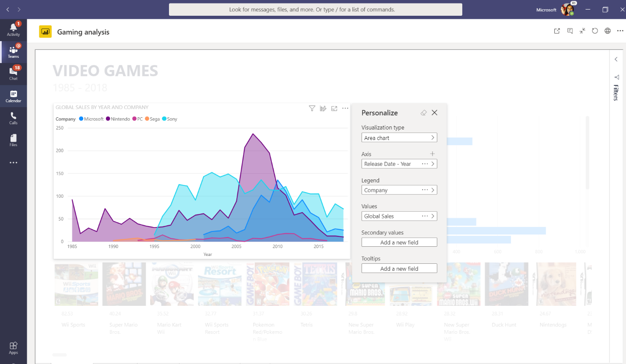This screenshot has height=364, width=626.
Task: Open Files in the sidebar
Action: pyautogui.click(x=13, y=140)
